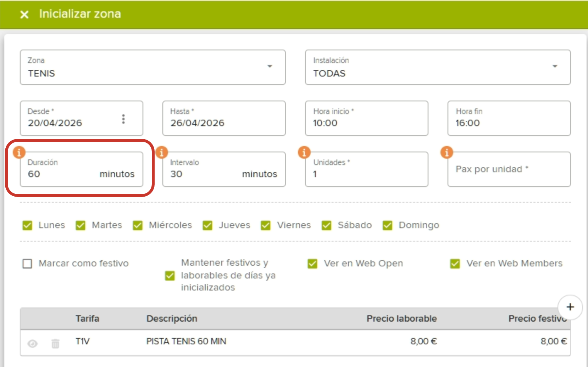
Task: Click the empty Pax por unidad field
Action: pos(509,169)
